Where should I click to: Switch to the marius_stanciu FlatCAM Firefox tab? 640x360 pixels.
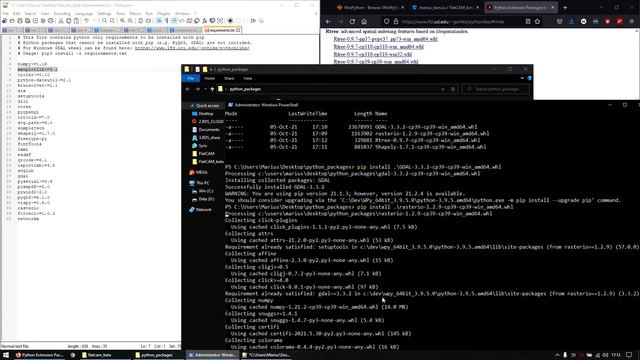click(x=445, y=7)
